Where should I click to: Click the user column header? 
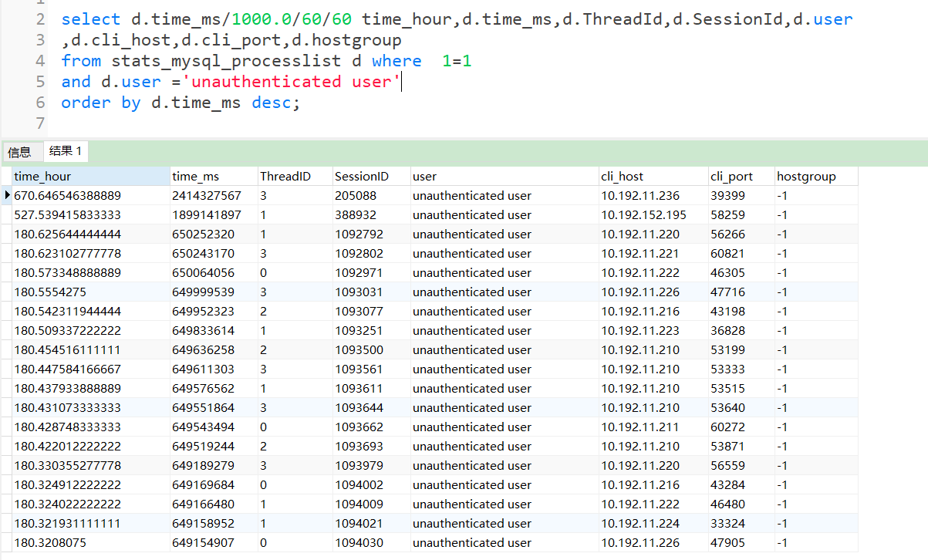(x=504, y=177)
